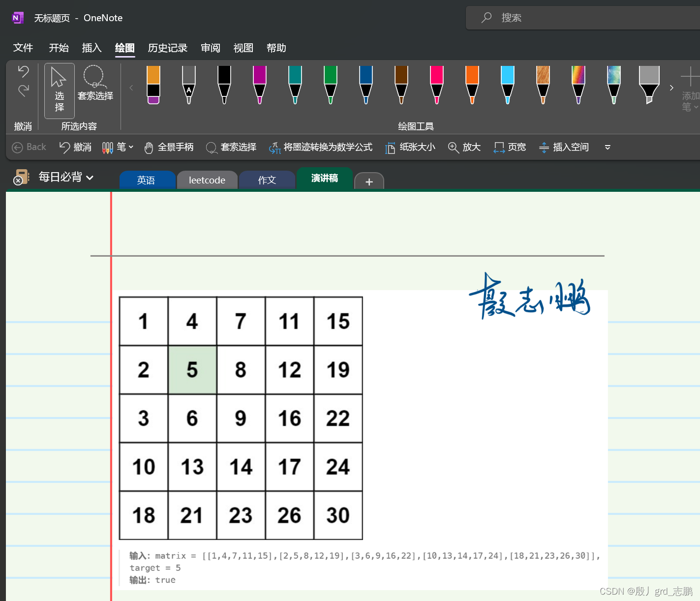The height and width of the screenshot is (601, 700).
Task: Click the search (搜索) box
Action: (582, 18)
